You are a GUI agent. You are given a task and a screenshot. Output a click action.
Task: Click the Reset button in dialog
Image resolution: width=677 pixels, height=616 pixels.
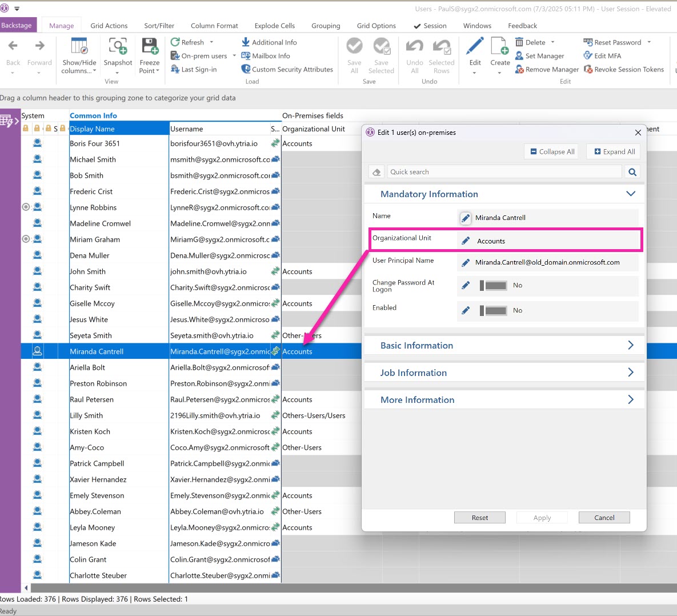(x=479, y=518)
